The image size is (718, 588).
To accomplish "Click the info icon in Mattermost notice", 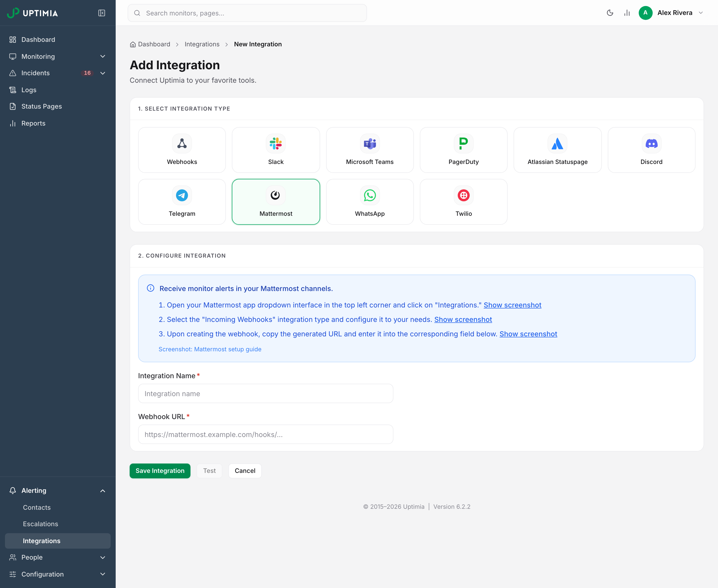I will click(150, 288).
